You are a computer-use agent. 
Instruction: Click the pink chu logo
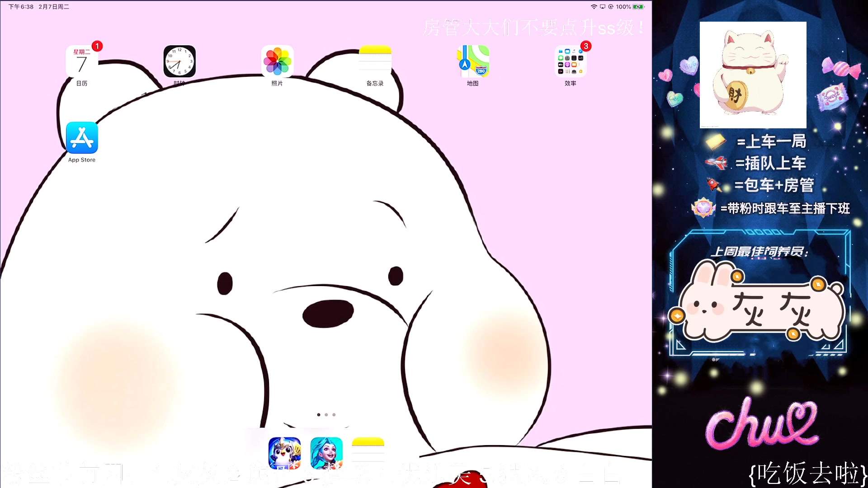point(762,424)
